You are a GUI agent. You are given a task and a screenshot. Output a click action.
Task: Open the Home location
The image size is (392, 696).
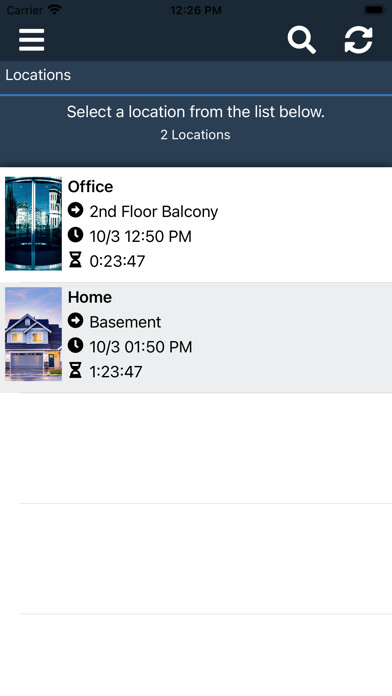click(196, 337)
